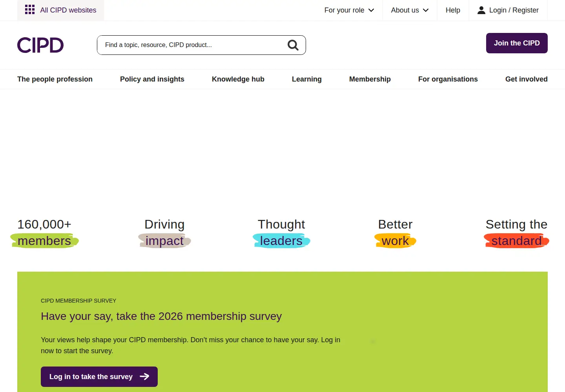This screenshot has width=565, height=392.
Task: Click the CIPD MEMBERSHIP SURVEY label
Action: pos(78,301)
